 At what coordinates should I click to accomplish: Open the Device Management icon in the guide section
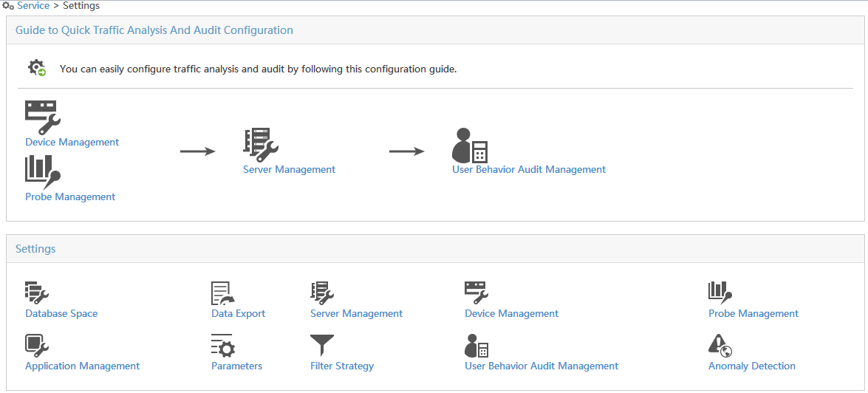click(43, 117)
